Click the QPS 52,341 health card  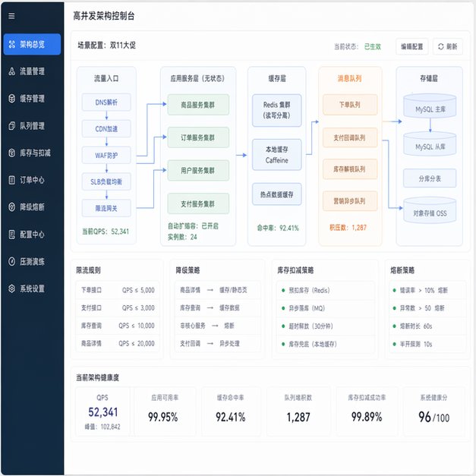pyautogui.click(x=102, y=411)
